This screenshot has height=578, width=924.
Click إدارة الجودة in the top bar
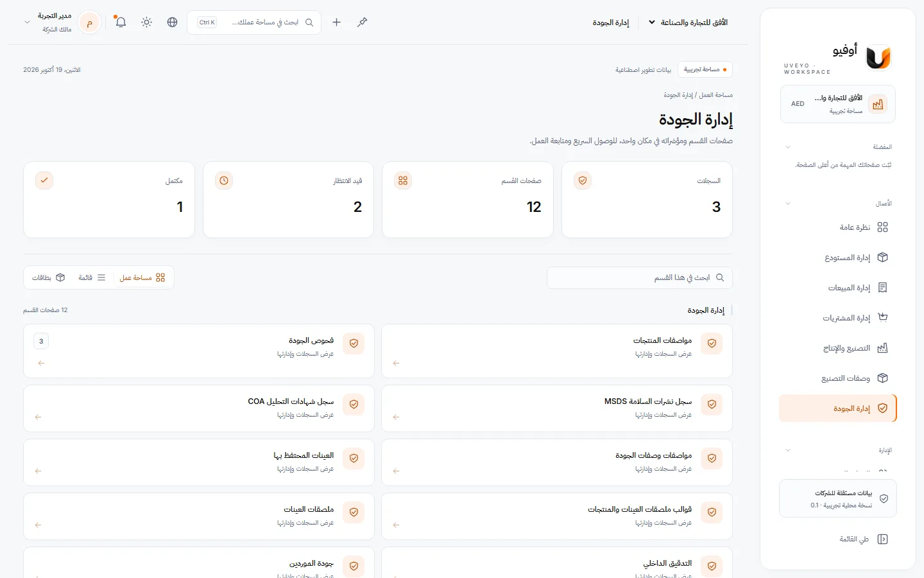pos(611,22)
